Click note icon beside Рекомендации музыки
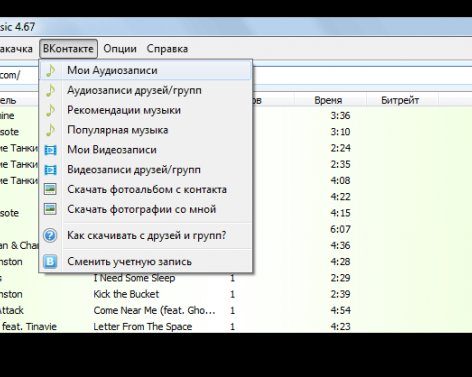 [50, 110]
